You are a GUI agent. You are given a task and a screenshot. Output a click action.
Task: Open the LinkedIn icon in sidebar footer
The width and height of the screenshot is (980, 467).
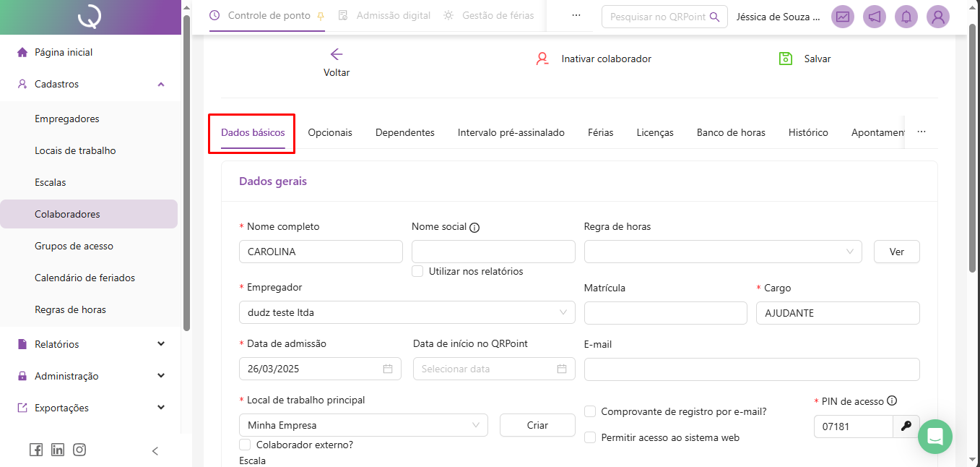pos(58,450)
